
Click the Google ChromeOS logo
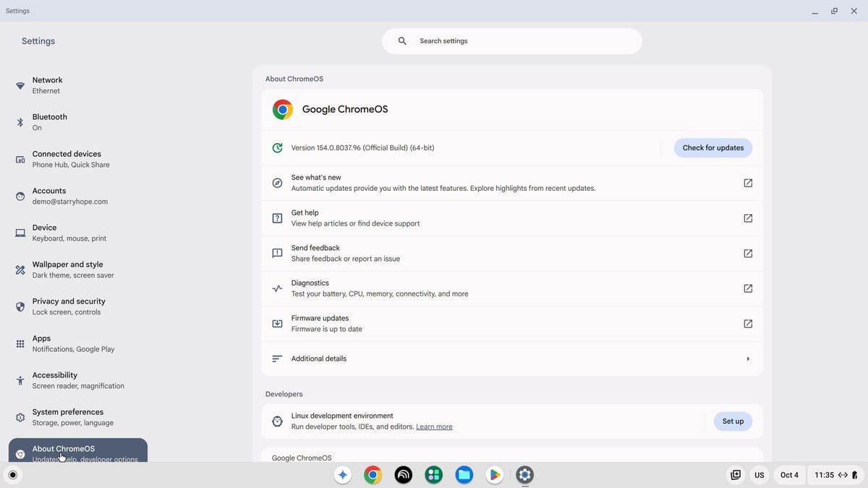(283, 109)
